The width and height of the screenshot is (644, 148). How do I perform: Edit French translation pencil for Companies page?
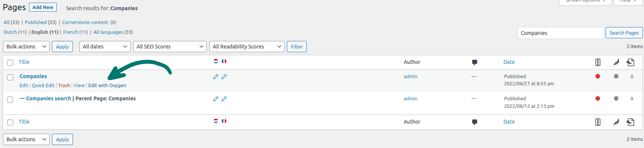pyautogui.click(x=224, y=77)
